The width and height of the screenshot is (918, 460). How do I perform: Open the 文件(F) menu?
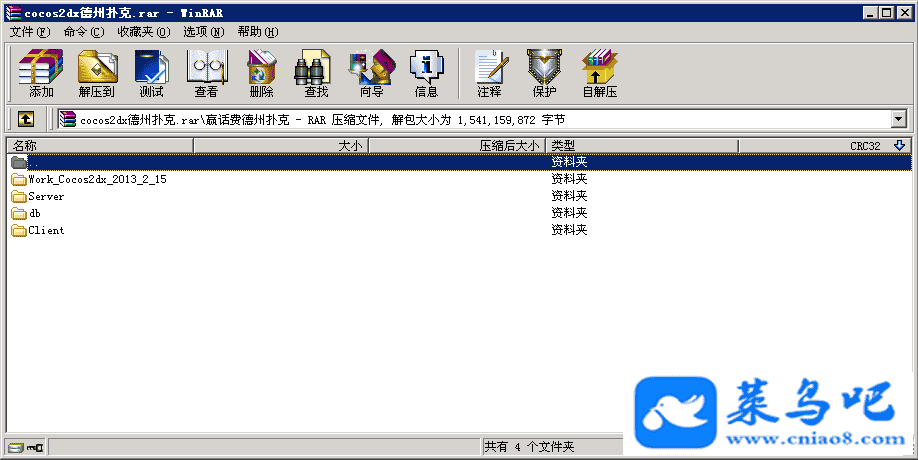point(30,32)
